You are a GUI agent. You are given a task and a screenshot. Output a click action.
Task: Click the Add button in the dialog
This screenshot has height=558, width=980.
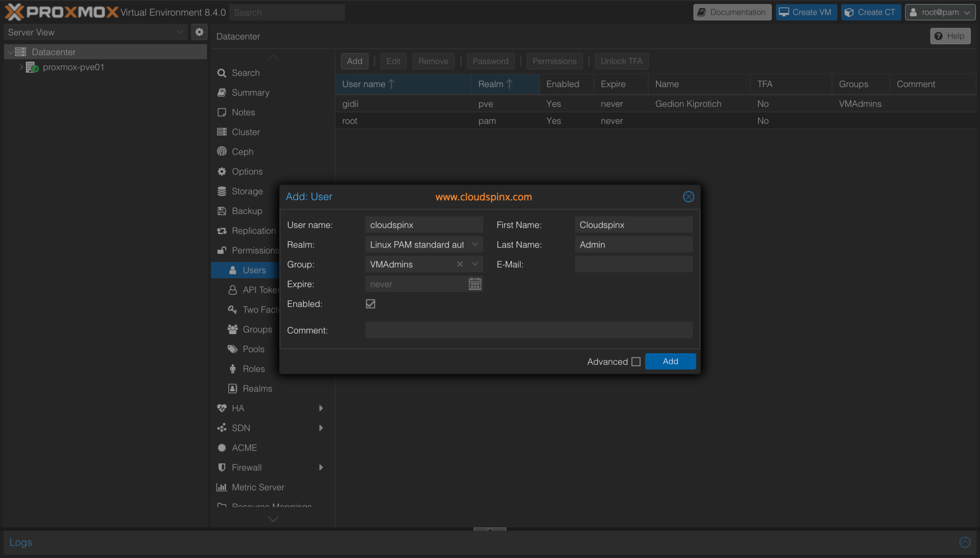pyautogui.click(x=669, y=361)
